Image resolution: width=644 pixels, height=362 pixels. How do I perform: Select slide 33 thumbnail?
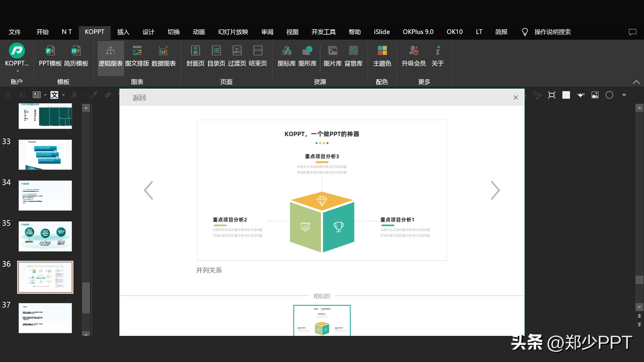click(x=45, y=155)
